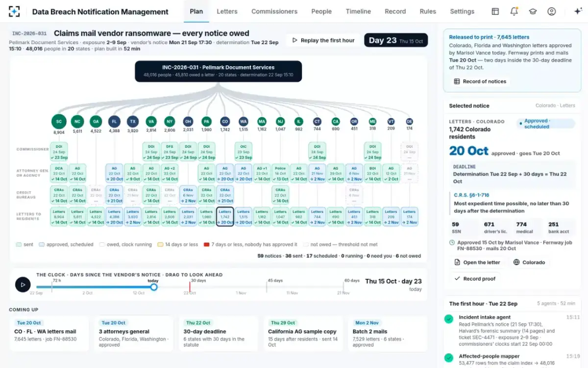Open the 3 attorneys general card
Viewport: 588px width, 368px height.
point(134,334)
